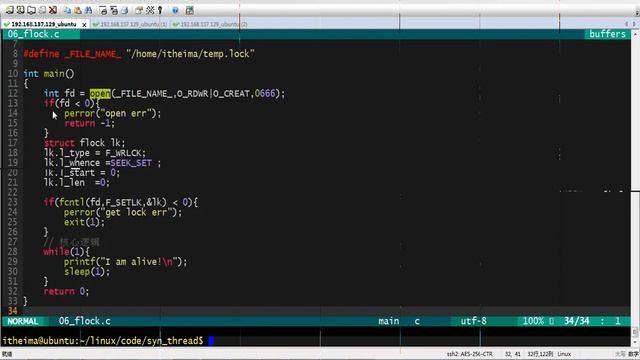Open Help using the blue question icon
The width and height of the screenshot is (640, 360).
175,10
